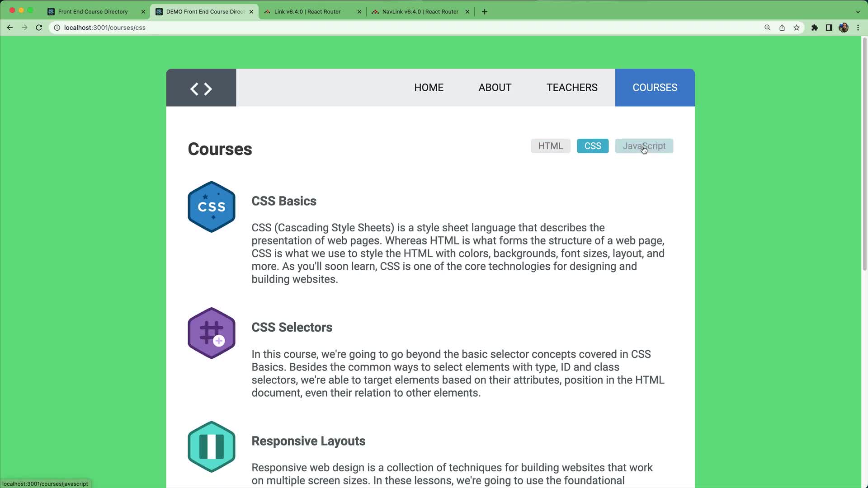The width and height of the screenshot is (868, 488).
Task: Bookmark the page with the star icon
Action: point(796,28)
